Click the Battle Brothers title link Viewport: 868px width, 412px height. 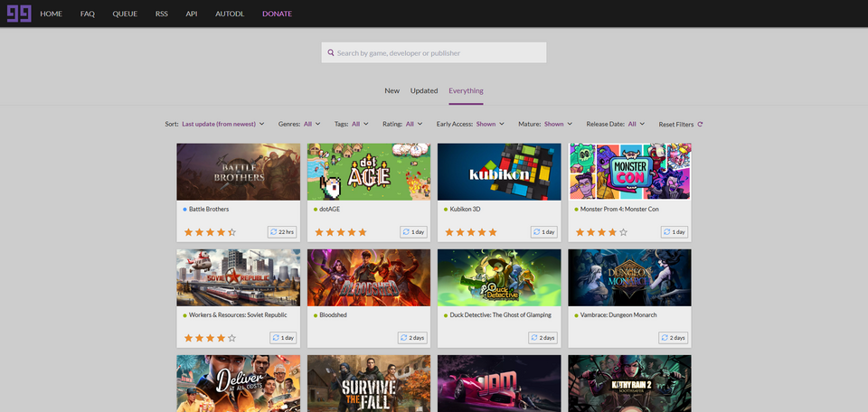(209, 210)
